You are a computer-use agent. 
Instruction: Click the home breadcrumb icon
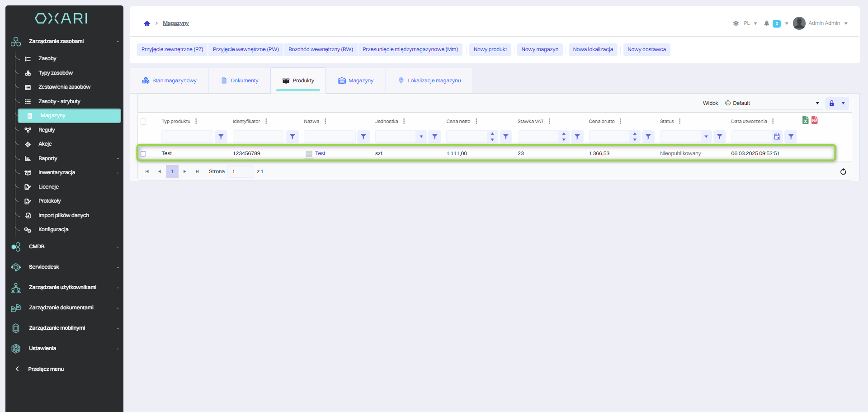(x=147, y=24)
